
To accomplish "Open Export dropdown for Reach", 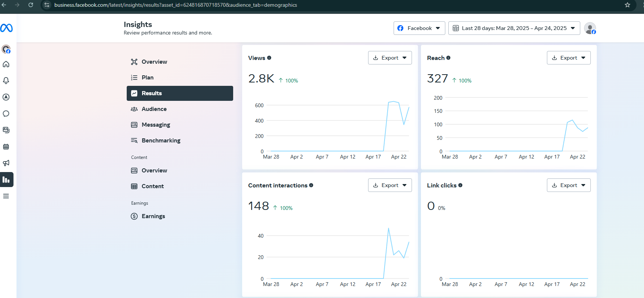I will [569, 58].
